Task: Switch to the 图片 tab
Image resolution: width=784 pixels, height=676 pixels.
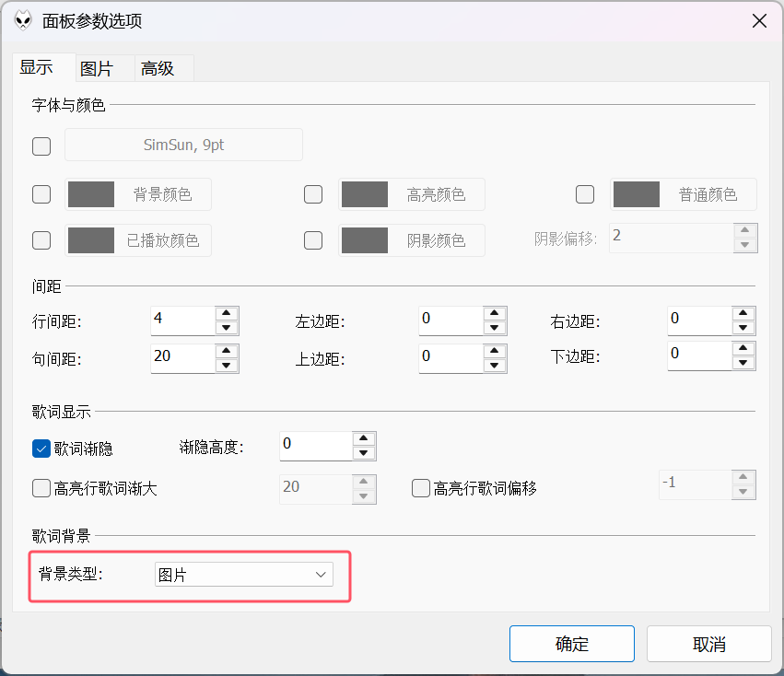Action: (x=97, y=68)
